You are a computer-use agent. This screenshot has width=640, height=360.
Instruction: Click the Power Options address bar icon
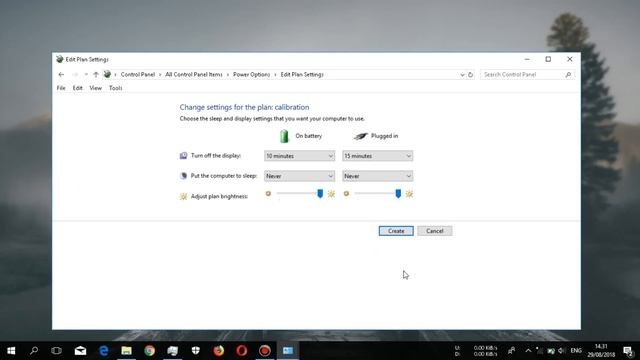click(107, 74)
